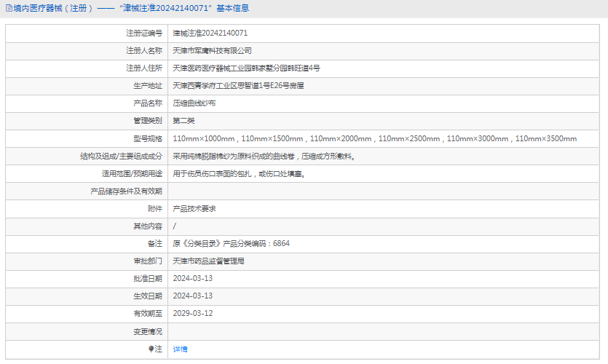Click the document icon beside page title
The height and width of the screenshot is (364, 608).
tap(9, 8)
